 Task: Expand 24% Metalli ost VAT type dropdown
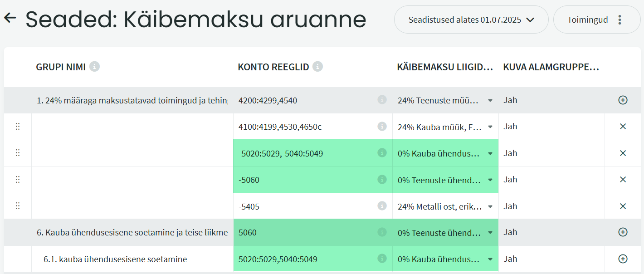(x=490, y=206)
